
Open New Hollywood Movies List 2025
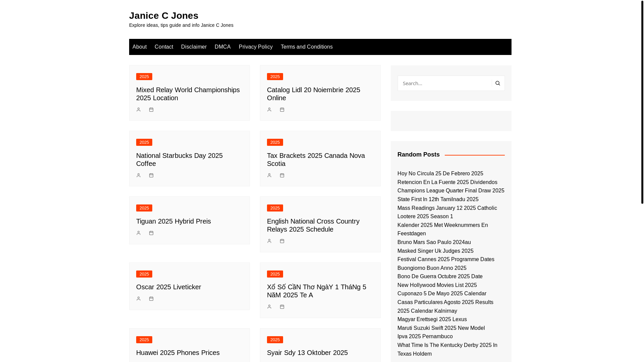coord(437,285)
